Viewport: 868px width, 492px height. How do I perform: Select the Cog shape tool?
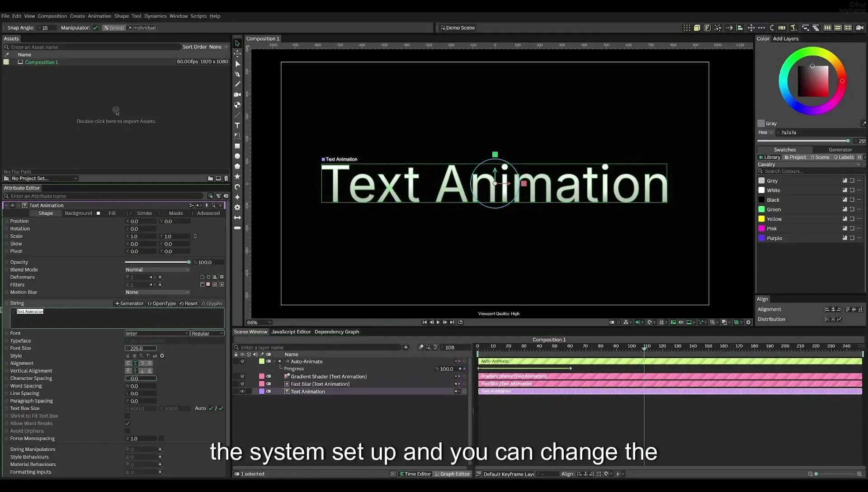237,207
